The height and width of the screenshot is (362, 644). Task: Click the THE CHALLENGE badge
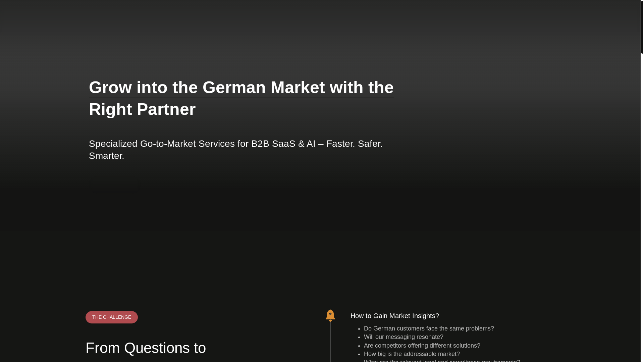click(111, 317)
